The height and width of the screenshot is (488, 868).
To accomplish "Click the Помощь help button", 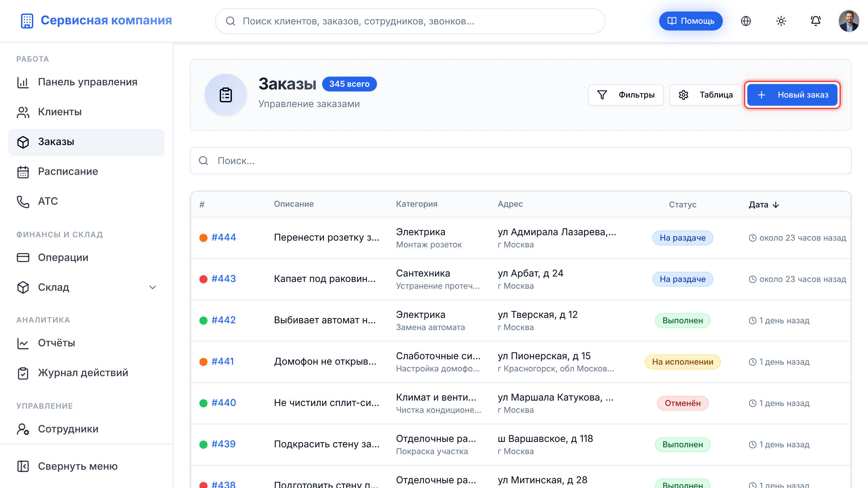I will pos(691,21).
